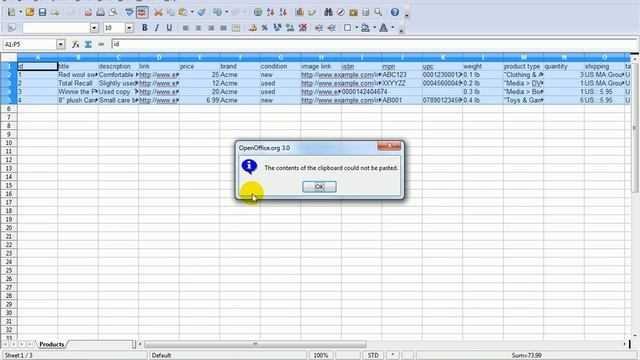Click the formula input line
The image size is (640, 360).
tap(374, 44)
